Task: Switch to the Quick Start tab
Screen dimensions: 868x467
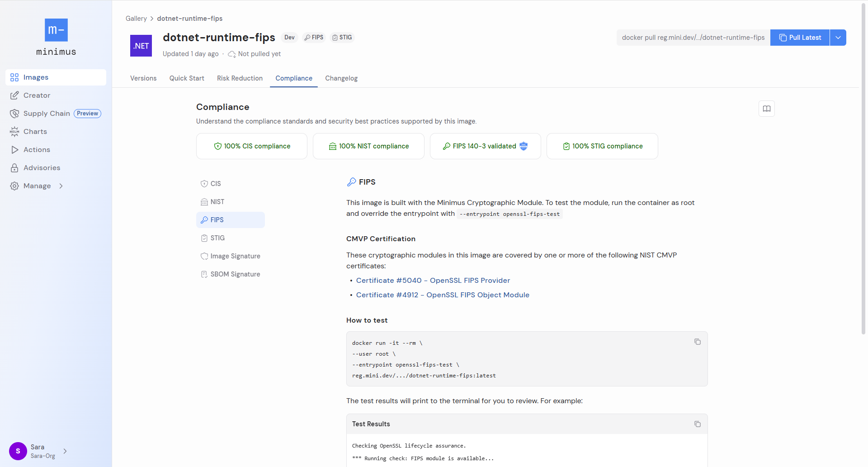Action: pos(187,78)
